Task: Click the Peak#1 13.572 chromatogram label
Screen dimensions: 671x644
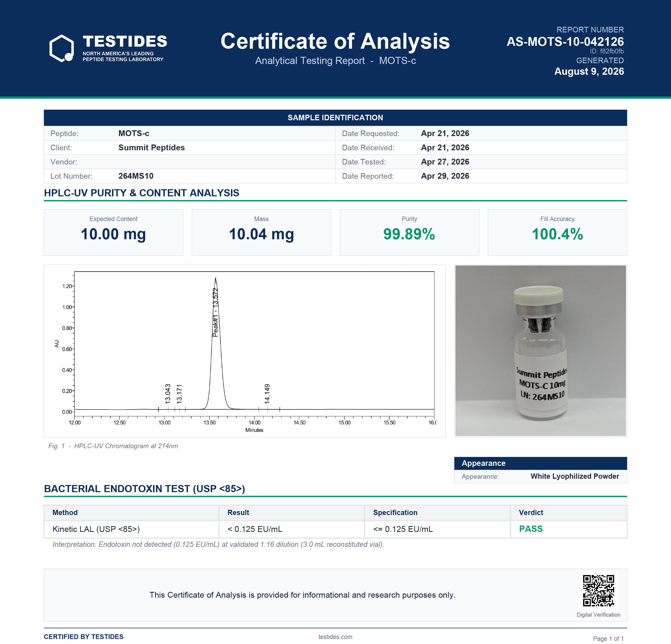Action: (215, 312)
